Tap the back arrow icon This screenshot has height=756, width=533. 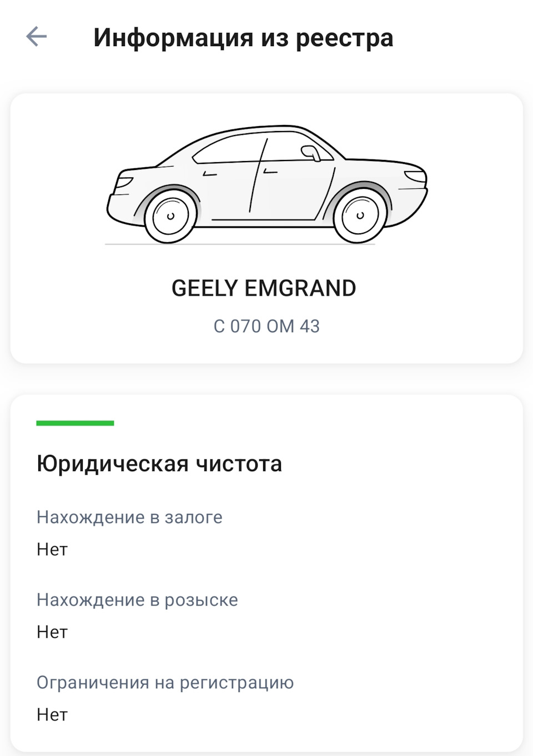36,37
